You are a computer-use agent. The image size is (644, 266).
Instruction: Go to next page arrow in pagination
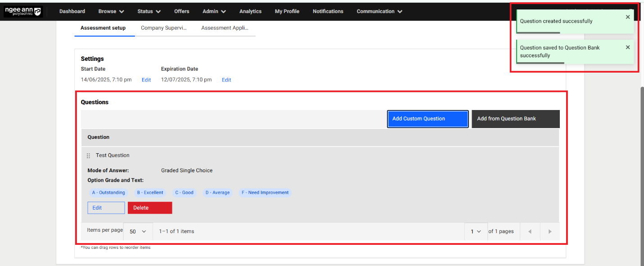point(549,231)
